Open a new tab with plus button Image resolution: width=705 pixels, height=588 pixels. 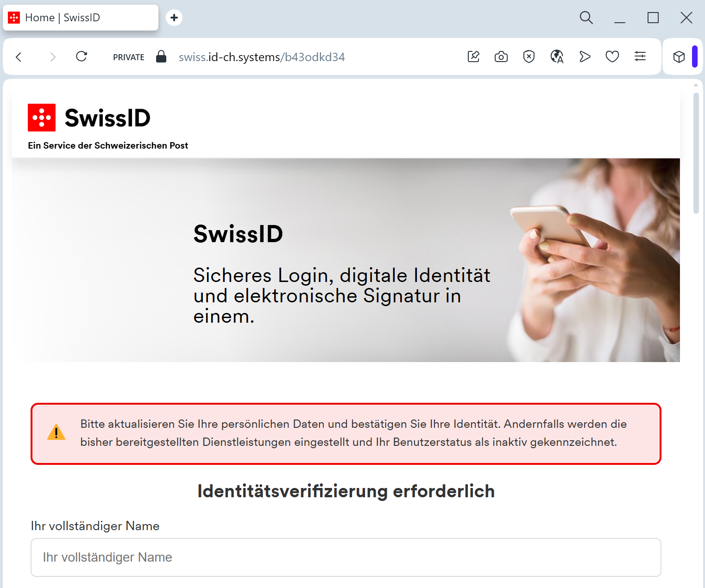pos(174,18)
